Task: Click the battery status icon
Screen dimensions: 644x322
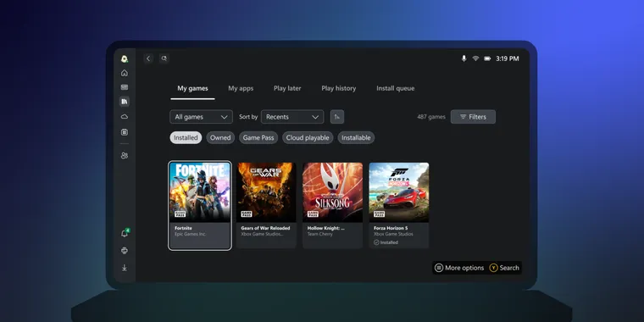Action: 487,58
